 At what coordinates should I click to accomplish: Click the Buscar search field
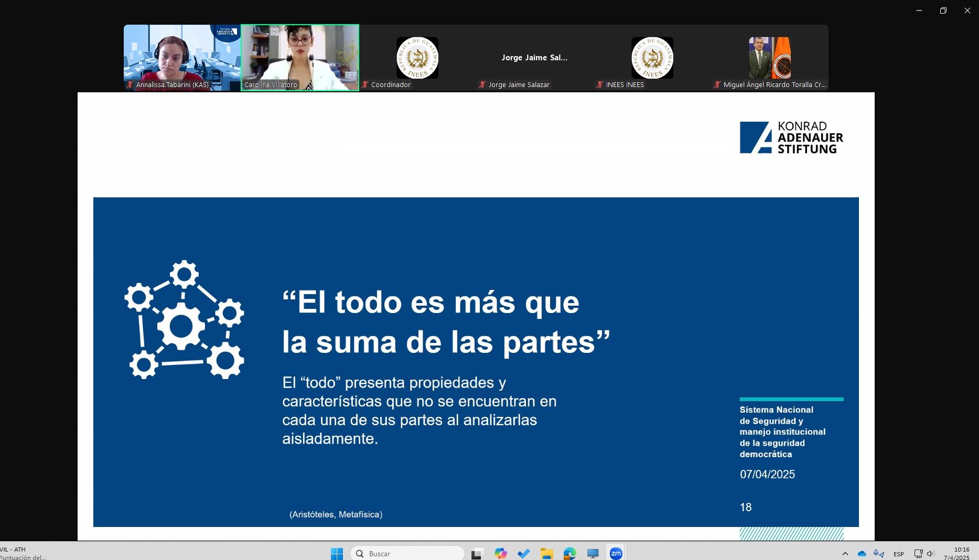(x=407, y=553)
